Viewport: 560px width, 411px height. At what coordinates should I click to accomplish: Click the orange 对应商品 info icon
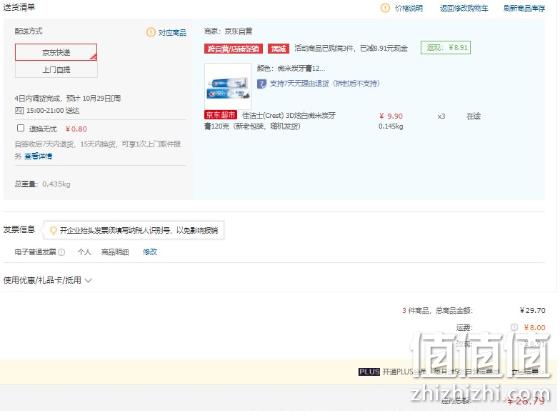click(x=151, y=32)
